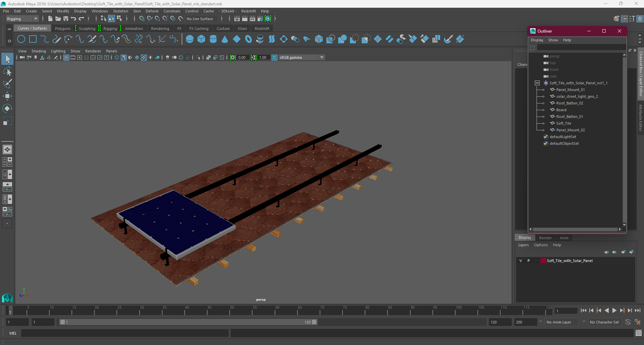Image resolution: width=644 pixels, height=345 pixels.
Task: Open the viewport Shading menu
Action: [x=39, y=51]
